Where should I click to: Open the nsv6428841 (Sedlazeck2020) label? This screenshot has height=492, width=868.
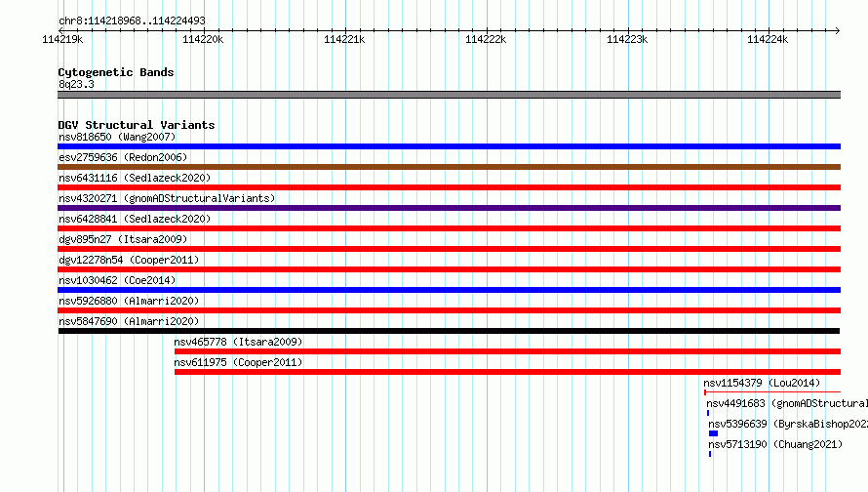click(135, 219)
